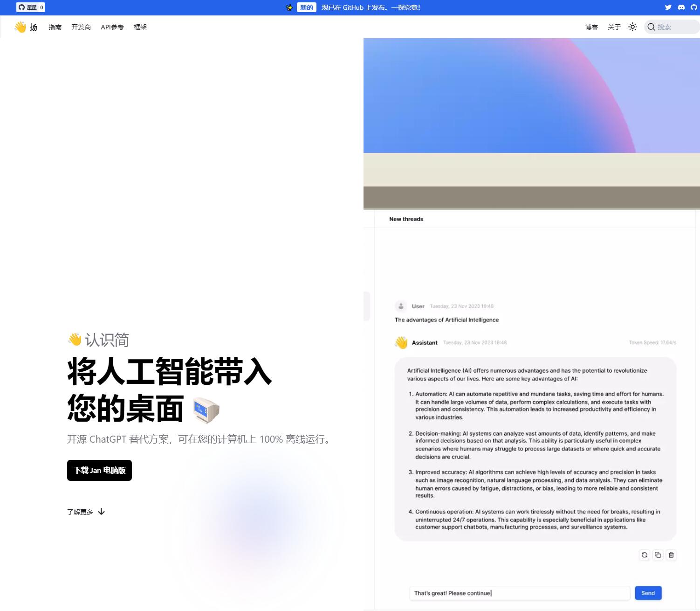Go to the 博客 page
The image size is (700, 611).
click(x=591, y=27)
